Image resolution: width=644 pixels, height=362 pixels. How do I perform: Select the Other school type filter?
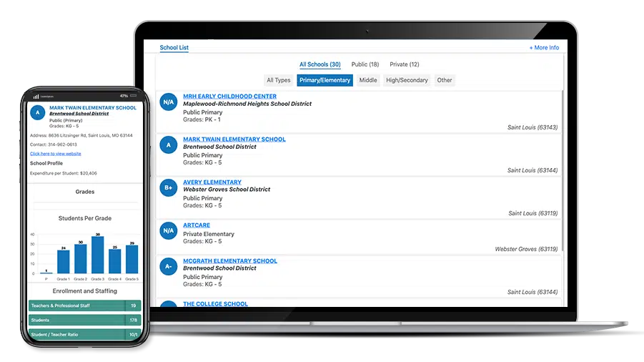coord(445,80)
